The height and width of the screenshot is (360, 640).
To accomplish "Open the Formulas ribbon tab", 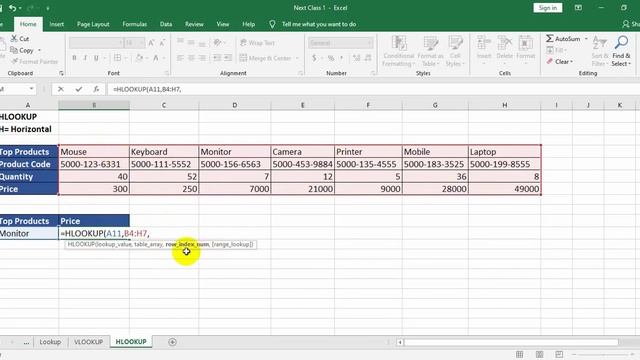I will pos(134,24).
